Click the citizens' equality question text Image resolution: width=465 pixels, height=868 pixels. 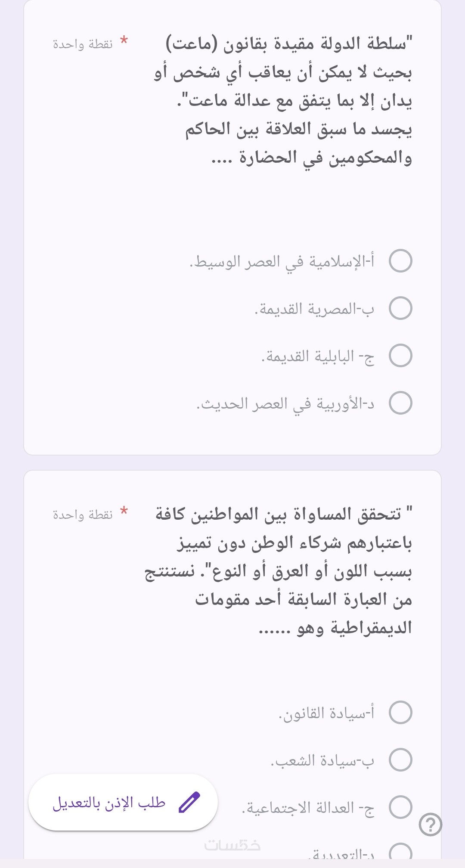point(280,570)
